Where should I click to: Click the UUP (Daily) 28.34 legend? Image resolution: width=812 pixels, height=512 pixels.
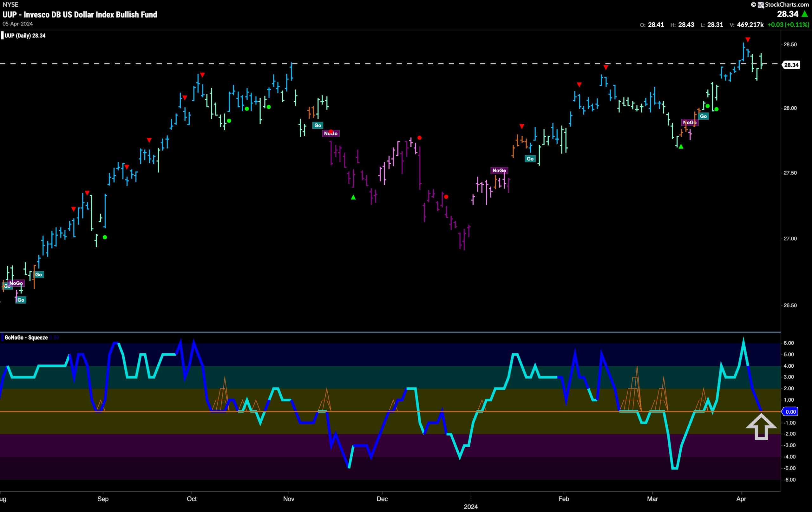point(25,36)
